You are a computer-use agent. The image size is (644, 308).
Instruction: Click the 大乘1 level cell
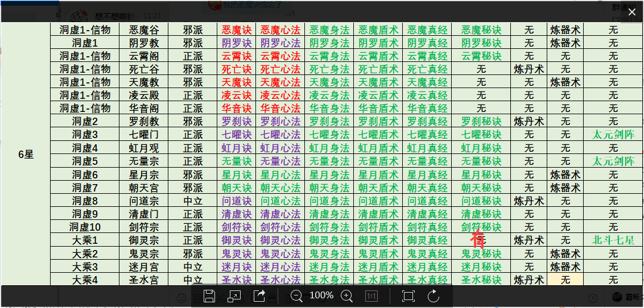(x=85, y=239)
